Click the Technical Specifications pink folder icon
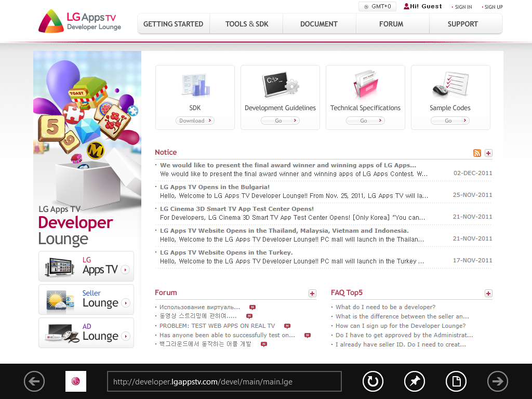The width and height of the screenshot is (532, 399). tap(365, 85)
